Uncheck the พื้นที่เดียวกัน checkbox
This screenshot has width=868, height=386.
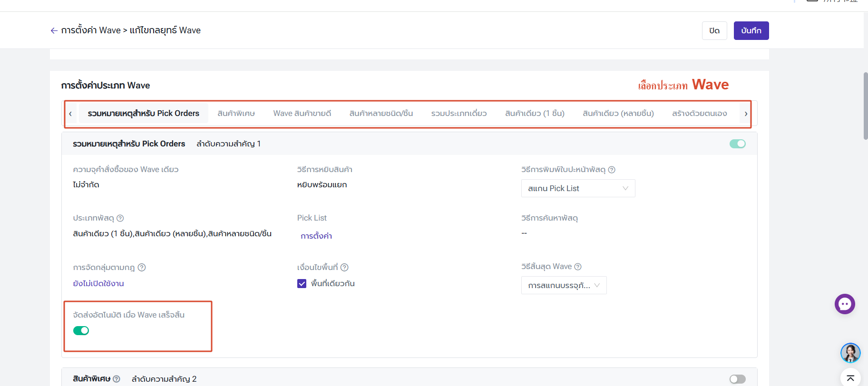pyautogui.click(x=302, y=284)
